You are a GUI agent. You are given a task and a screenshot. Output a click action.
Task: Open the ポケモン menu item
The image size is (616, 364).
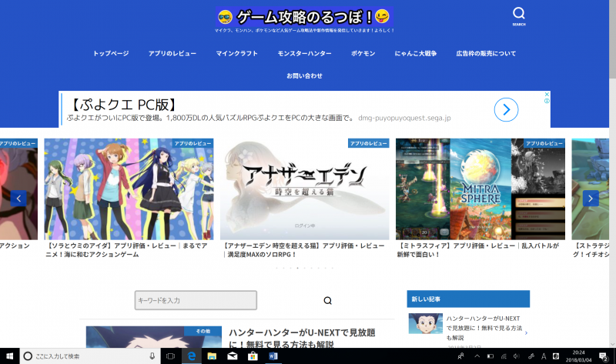[363, 53]
